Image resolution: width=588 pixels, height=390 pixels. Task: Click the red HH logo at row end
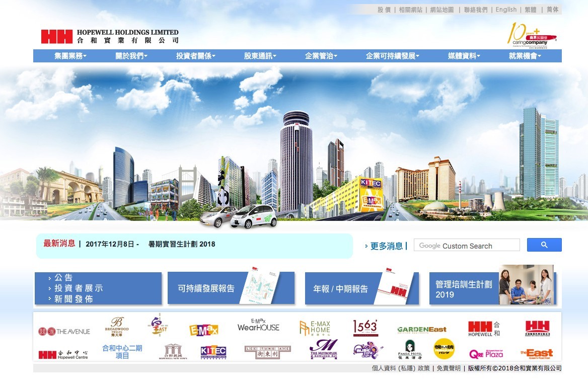click(x=537, y=328)
